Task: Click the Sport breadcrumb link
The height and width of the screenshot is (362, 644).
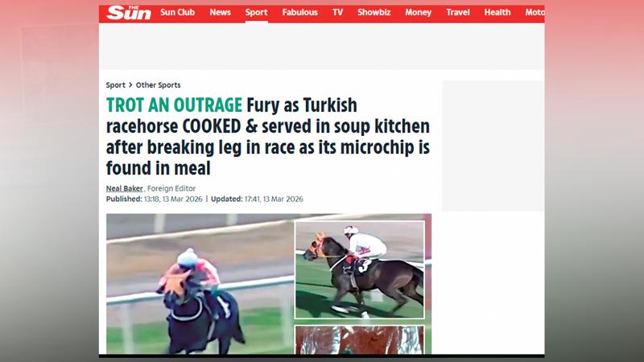Action: point(115,85)
